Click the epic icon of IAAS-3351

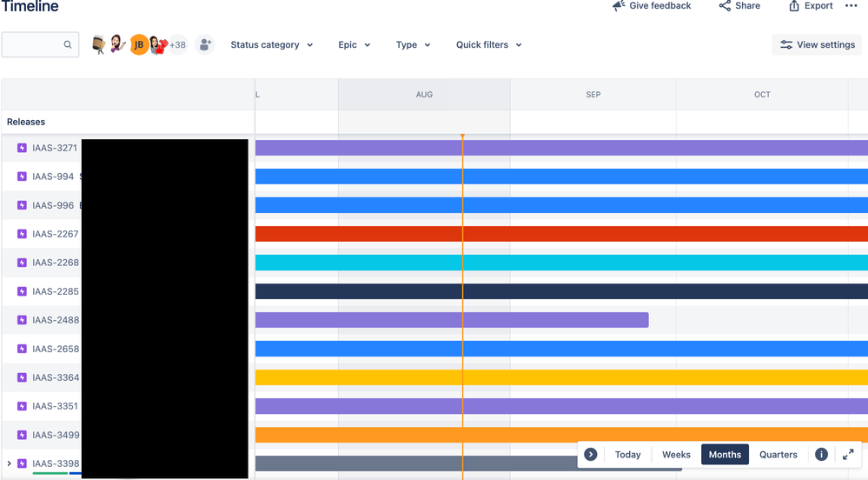22,406
